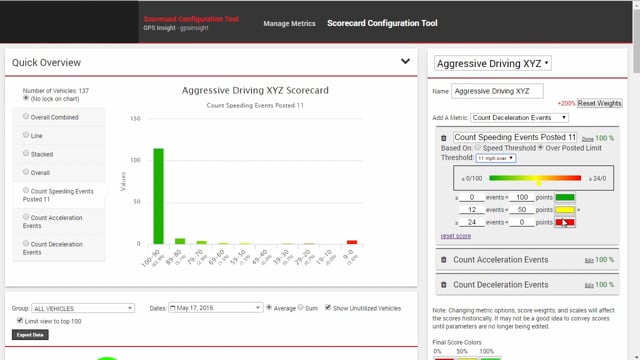Image resolution: width=640 pixels, height=360 pixels.
Task: Click the yellow marker on gradient slider
Action: click(x=538, y=183)
